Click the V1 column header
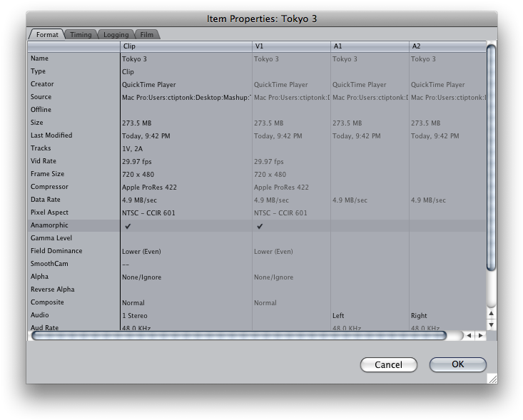Viewport: 523px width, 420px height. 291,46
